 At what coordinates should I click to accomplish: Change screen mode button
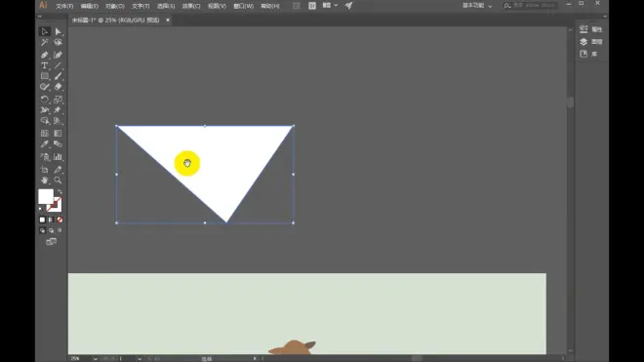pyautogui.click(x=51, y=242)
